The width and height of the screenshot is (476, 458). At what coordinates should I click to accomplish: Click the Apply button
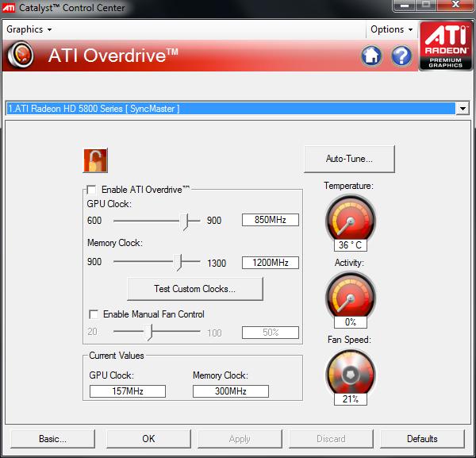click(240, 439)
